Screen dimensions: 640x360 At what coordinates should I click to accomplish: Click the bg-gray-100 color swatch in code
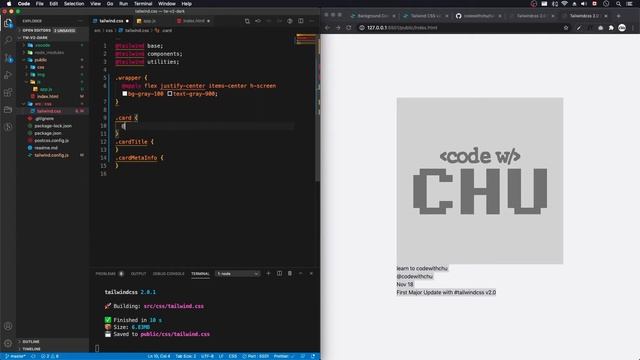[x=124, y=94]
